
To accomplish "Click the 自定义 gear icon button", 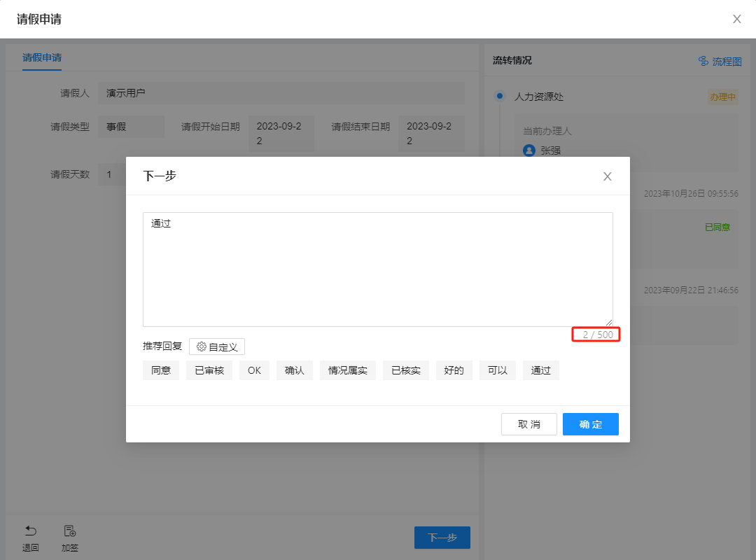I will [216, 346].
